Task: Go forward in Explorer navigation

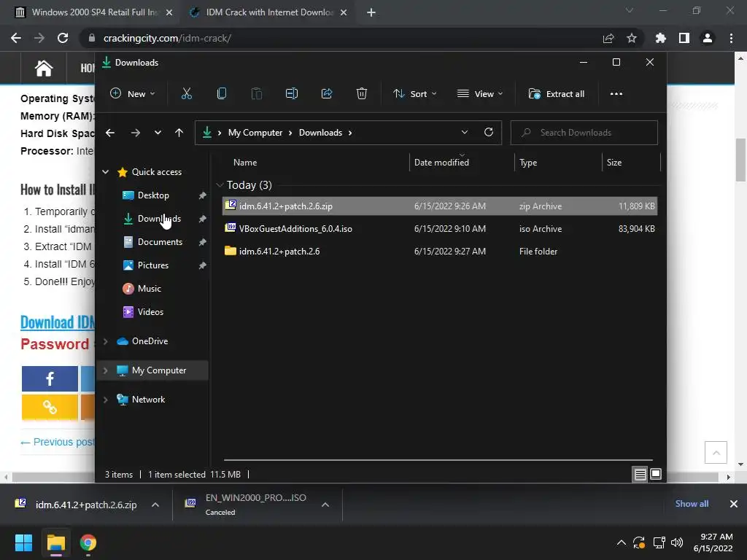Action: 136,133
